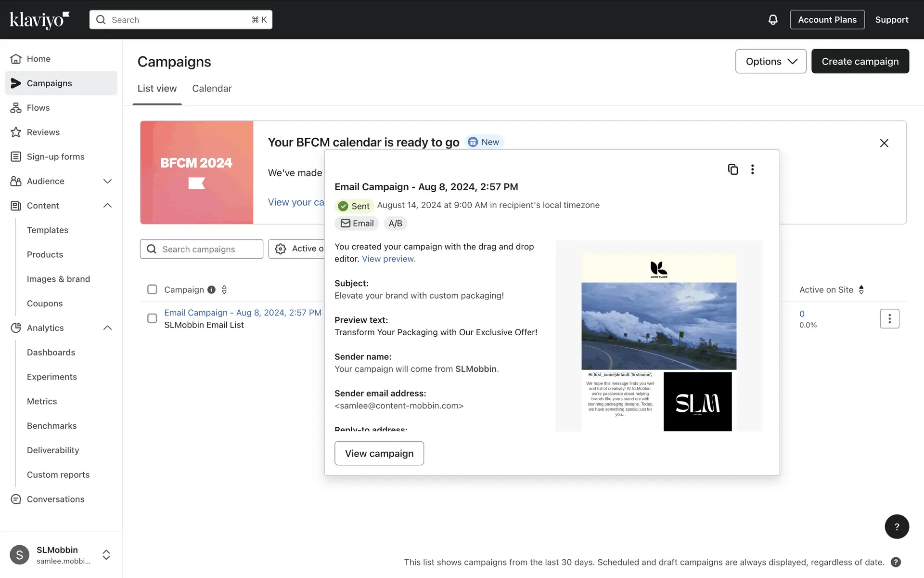Collapse the Content sidebar section
The width and height of the screenshot is (924, 578).
pyautogui.click(x=107, y=206)
